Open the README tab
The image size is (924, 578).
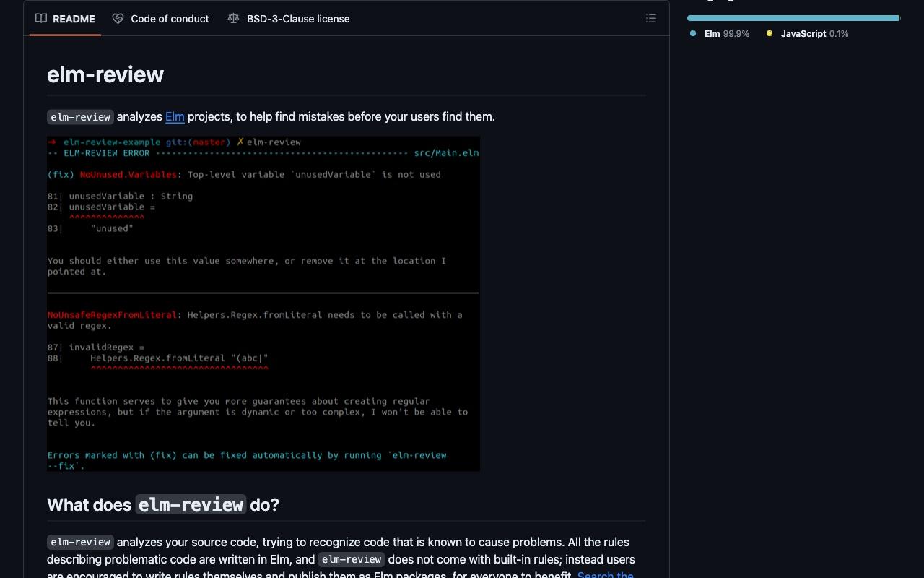(x=65, y=19)
